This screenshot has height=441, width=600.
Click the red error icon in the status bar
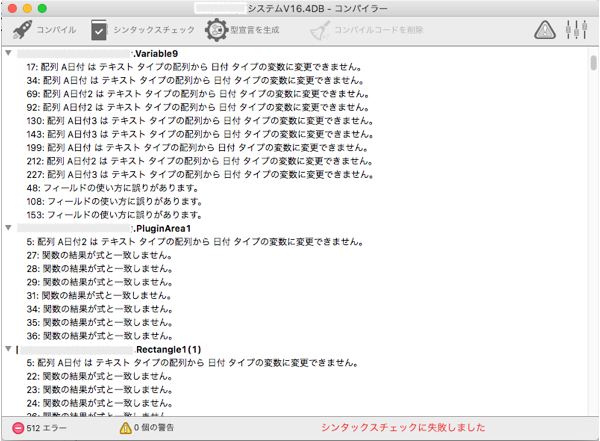pyautogui.click(x=18, y=428)
